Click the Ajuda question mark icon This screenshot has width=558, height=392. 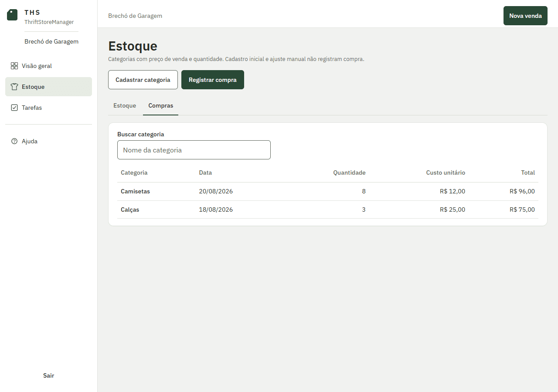pos(14,141)
